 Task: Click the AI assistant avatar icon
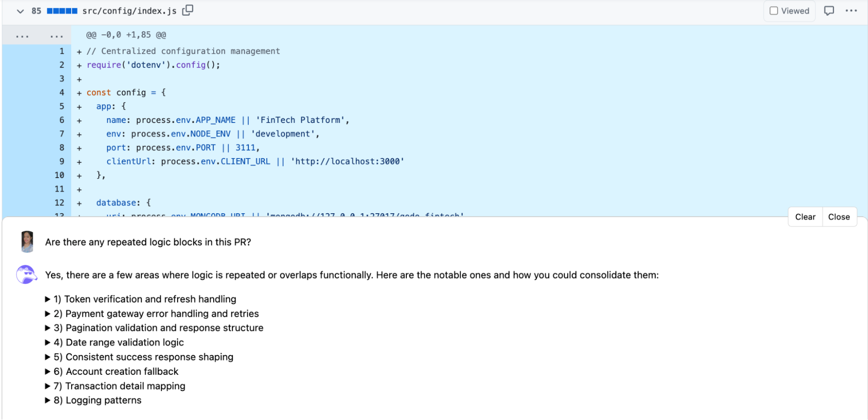(26, 275)
